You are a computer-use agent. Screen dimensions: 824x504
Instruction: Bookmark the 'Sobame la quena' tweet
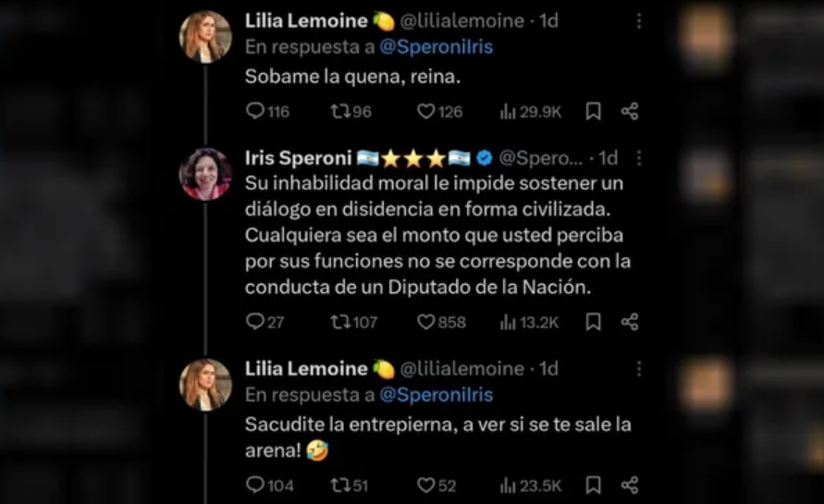pyautogui.click(x=594, y=112)
